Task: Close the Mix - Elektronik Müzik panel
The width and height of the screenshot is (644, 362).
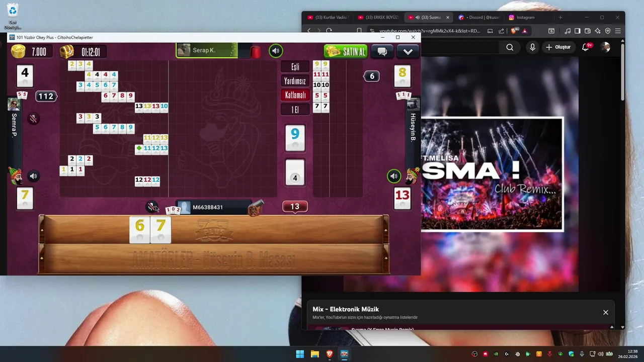Action: 606,312
